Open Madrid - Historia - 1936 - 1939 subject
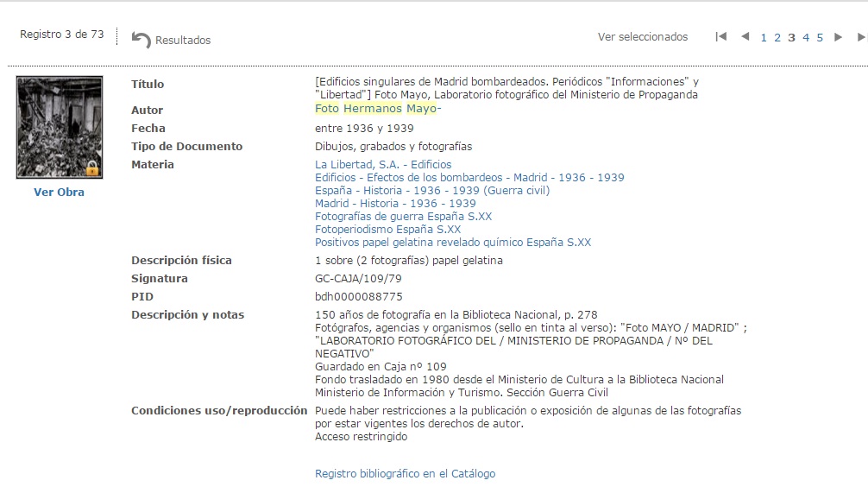 (395, 204)
